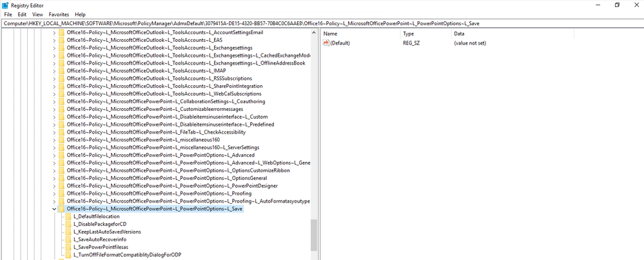The height and width of the screenshot is (260, 644).
Task: Select the L_Advanced~L_WebOptions key
Action: 188,163
